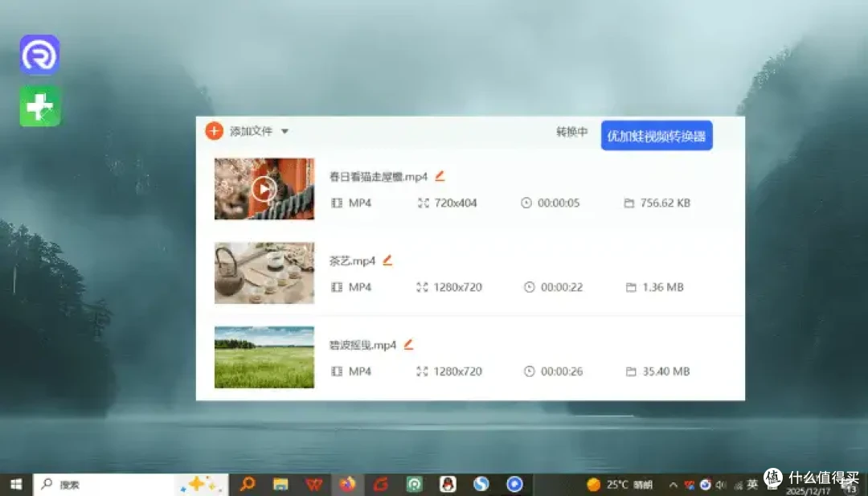Click the 756.62 KB size value
Screen dimensions: 868x496
tap(665, 203)
